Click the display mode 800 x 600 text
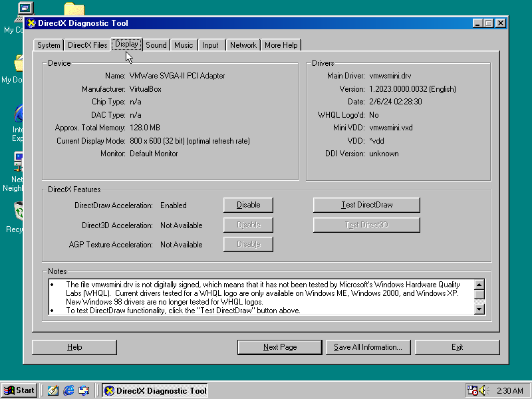The height and width of the screenshot is (399, 532). click(x=190, y=141)
